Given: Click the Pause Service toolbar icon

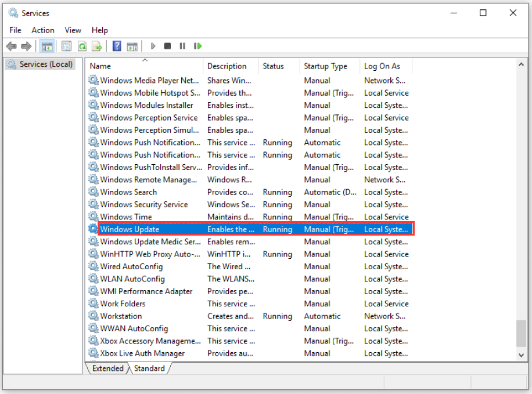Looking at the screenshot, I should click(182, 46).
